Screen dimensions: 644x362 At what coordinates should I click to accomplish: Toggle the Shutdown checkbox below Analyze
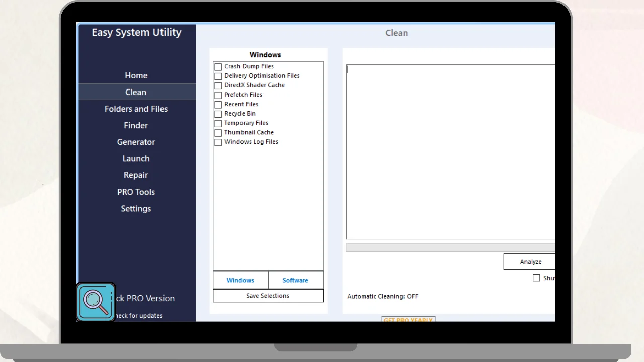click(536, 278)
